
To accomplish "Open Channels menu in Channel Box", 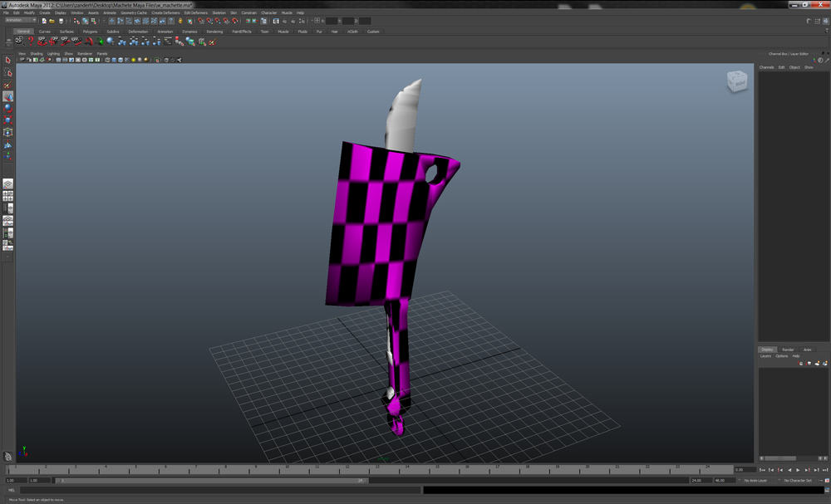I will 766,67.
